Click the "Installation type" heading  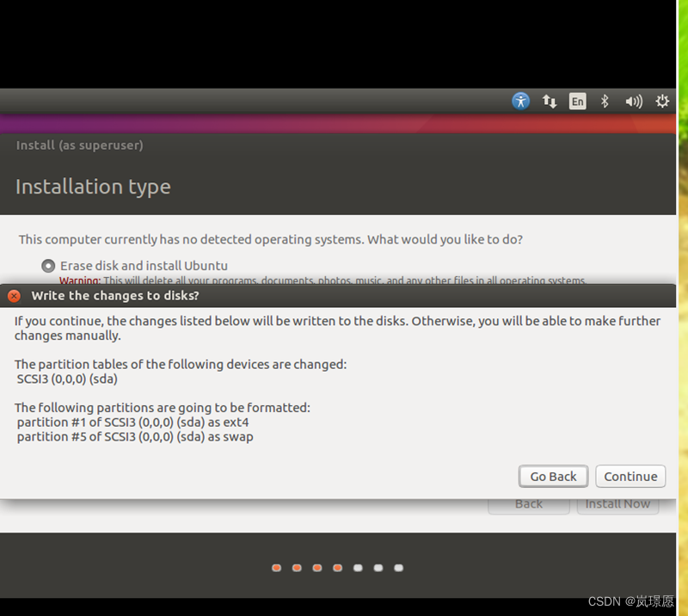point(93,186)
